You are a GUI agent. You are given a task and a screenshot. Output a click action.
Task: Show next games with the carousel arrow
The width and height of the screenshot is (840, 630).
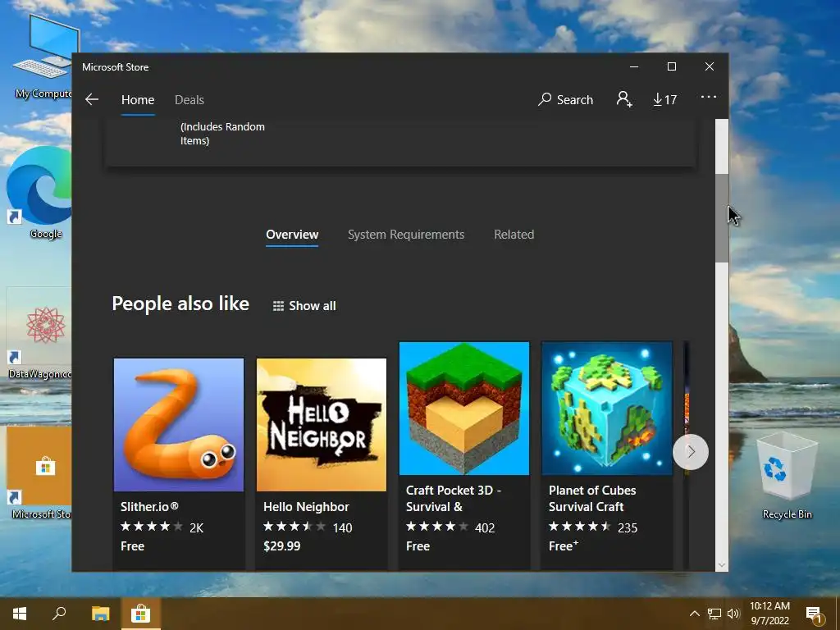tap(691, 452)
